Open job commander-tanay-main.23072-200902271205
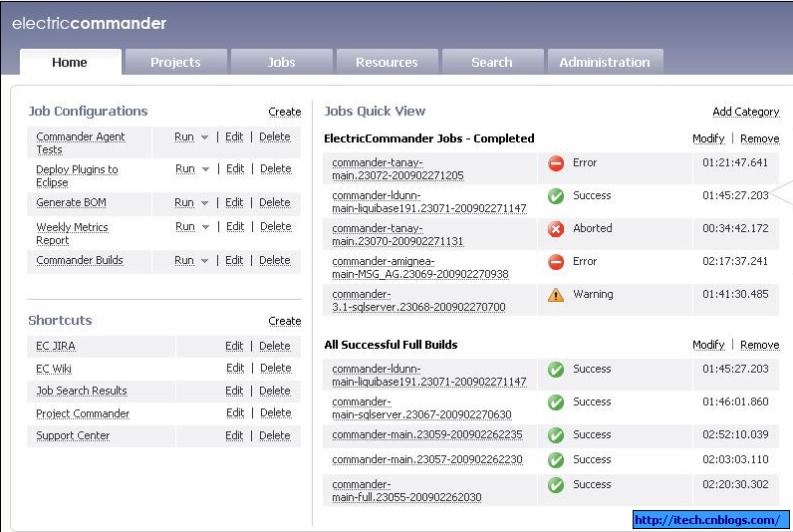793x532 pixels. pos(397,169)
